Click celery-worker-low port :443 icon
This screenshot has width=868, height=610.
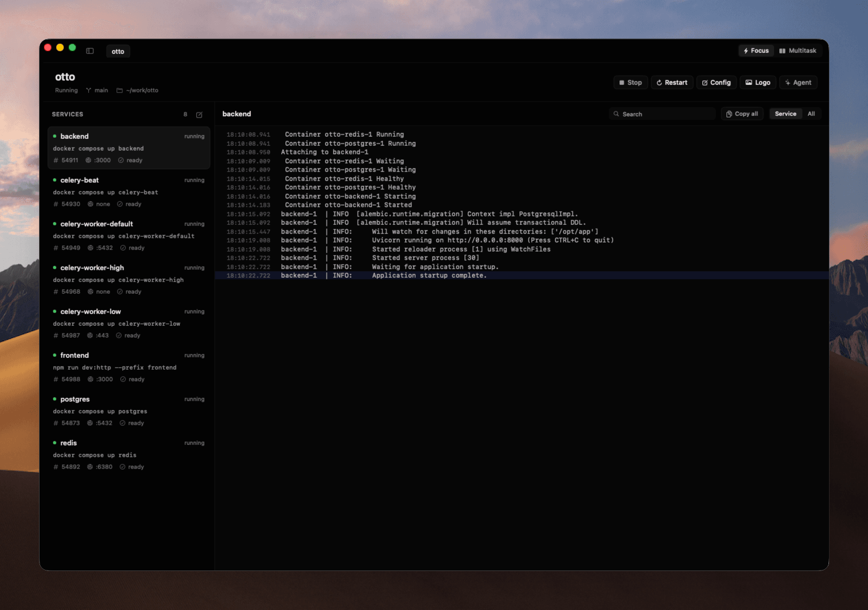90,335
